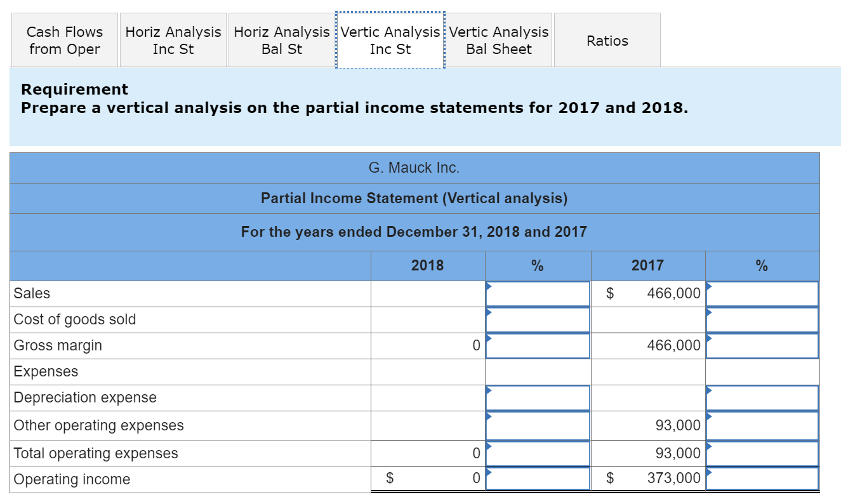The height and width of the screenshot is (504, 841).
Task: Go to the Ratios tab
Action: (607, 40)
